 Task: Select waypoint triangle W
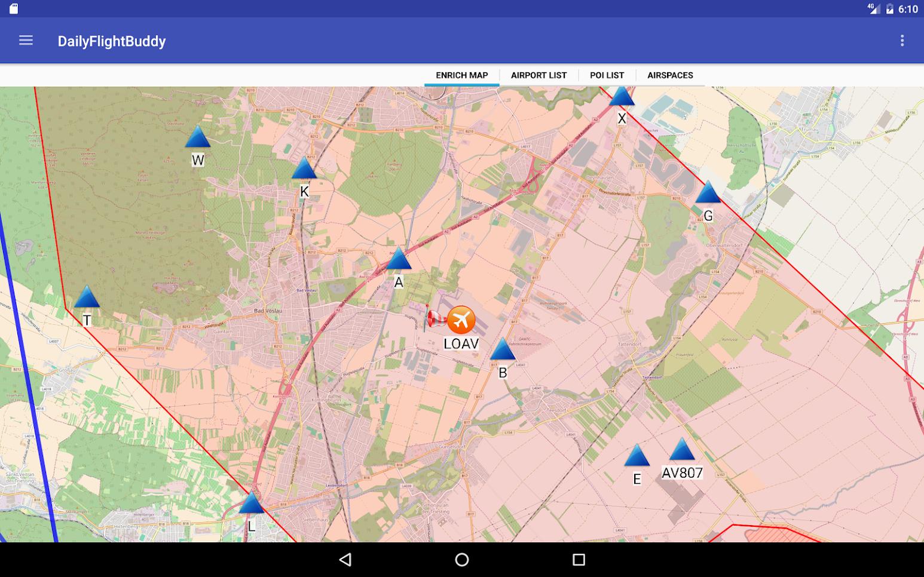pyautogui.click(x=197, y=137)
